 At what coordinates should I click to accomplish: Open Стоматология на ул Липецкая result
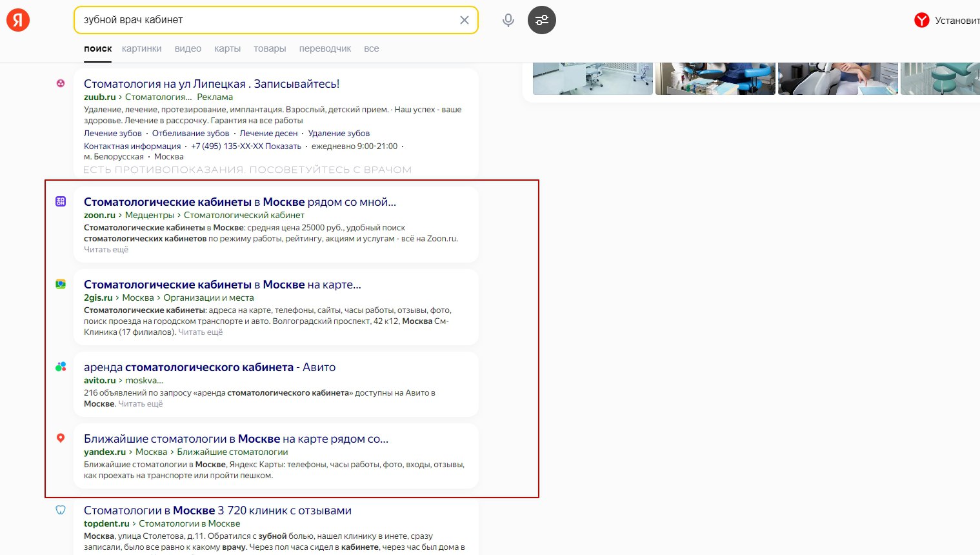click(212, 84)
